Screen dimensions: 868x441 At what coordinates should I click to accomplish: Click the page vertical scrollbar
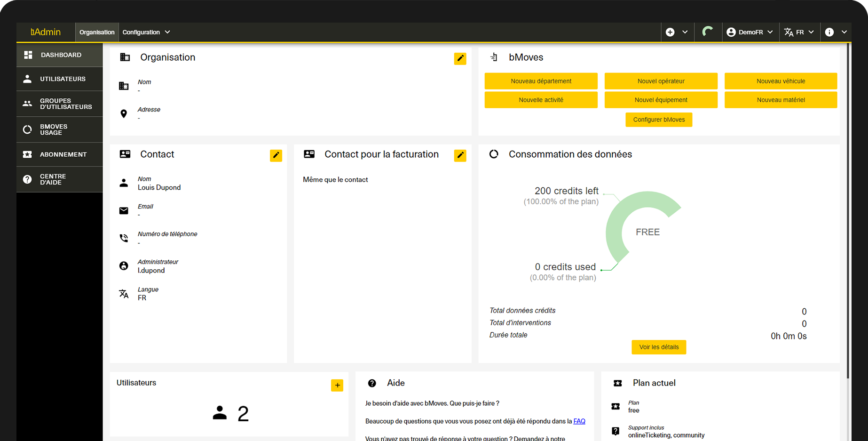[848, 212]
